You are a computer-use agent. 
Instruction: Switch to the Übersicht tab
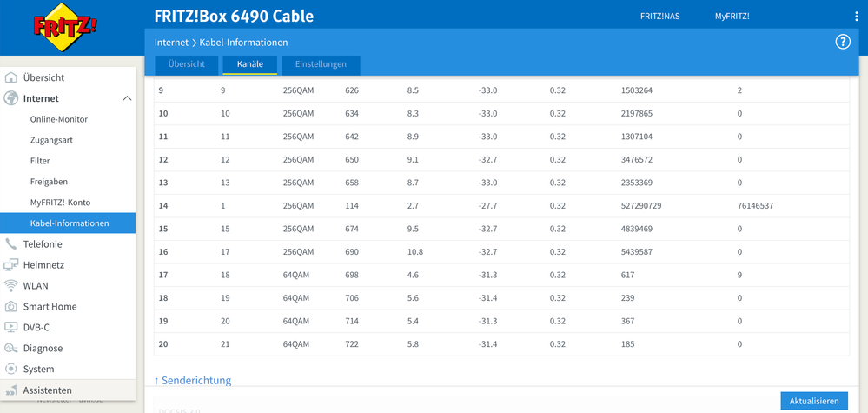[187, 64]
